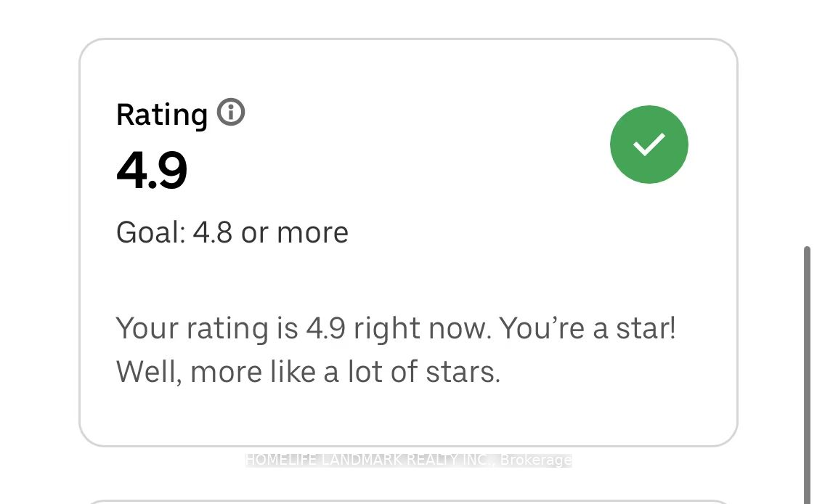Viewport: 817px width, 504px height.
Task: Click the word "Your" starting the description
Action: point(147,328)
